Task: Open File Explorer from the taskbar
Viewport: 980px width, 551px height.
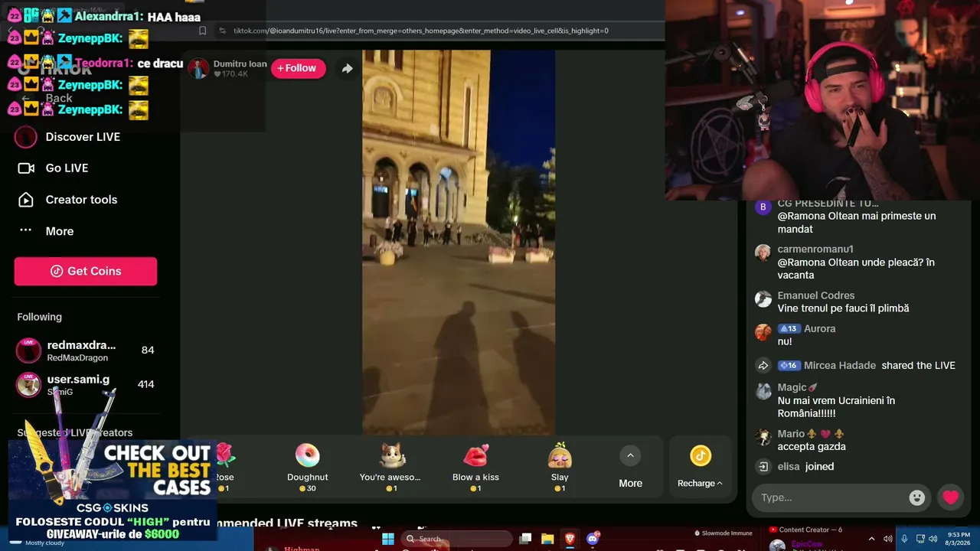Action: pyautogui.click(x=547, y=539)
